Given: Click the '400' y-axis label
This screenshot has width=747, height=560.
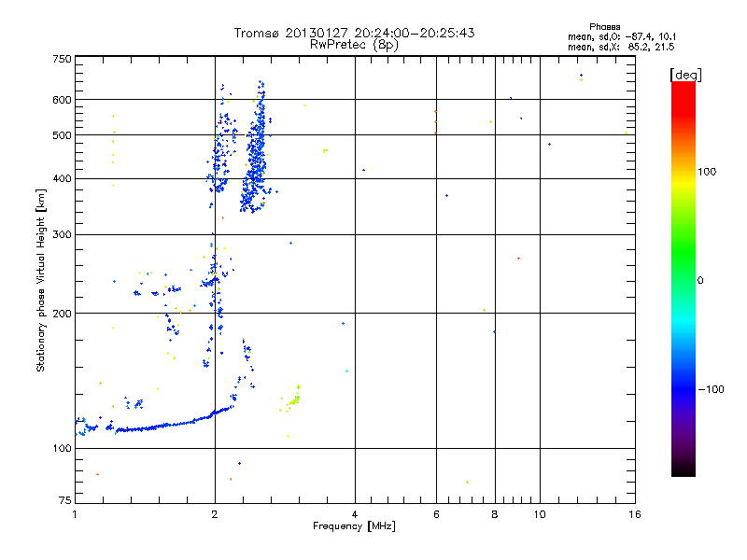Looking at the screenshot, I should tap(62, 179).
